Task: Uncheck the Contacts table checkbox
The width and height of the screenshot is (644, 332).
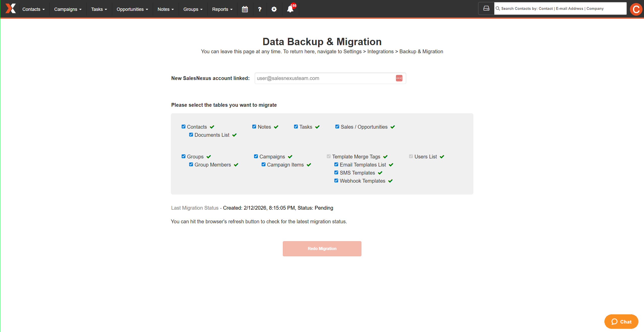Action: click(x=183, y=127)
